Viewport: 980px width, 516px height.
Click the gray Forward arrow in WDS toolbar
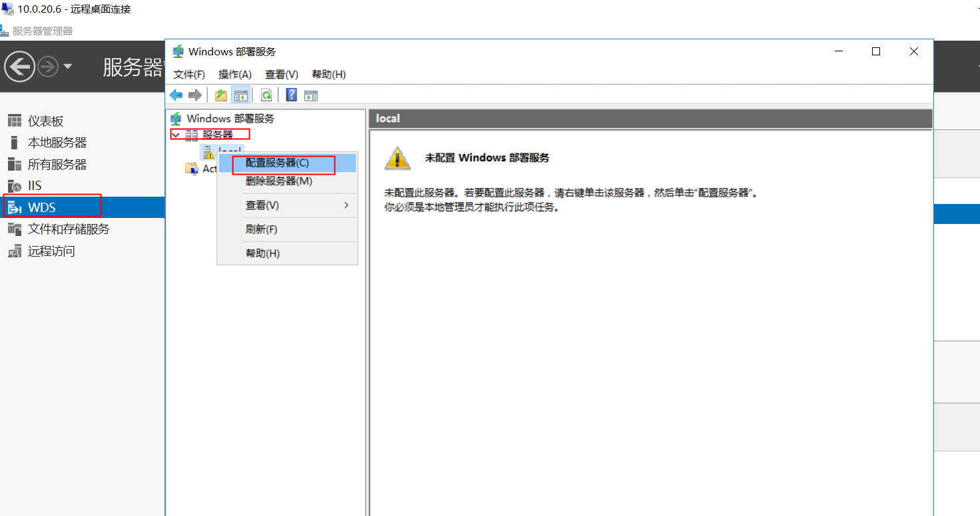[195, 95]
